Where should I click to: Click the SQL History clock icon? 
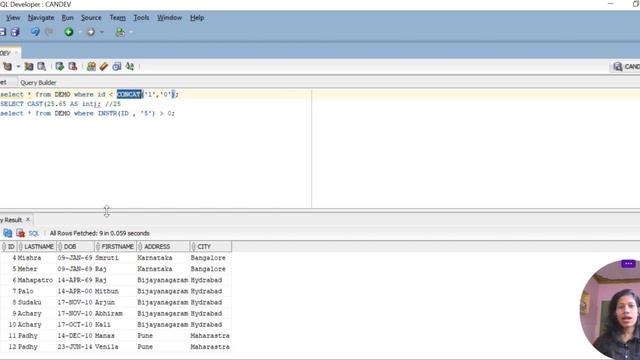[117, 66]
